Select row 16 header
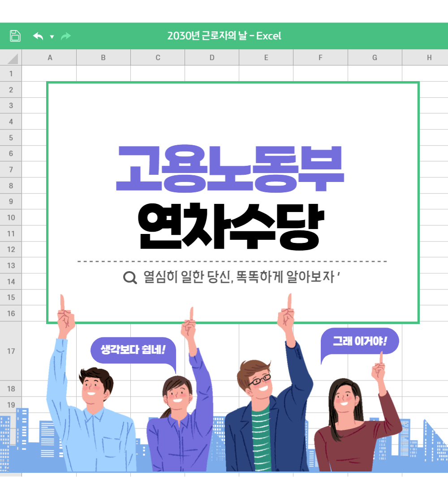 pyautogui.click(x=11, y=313)
